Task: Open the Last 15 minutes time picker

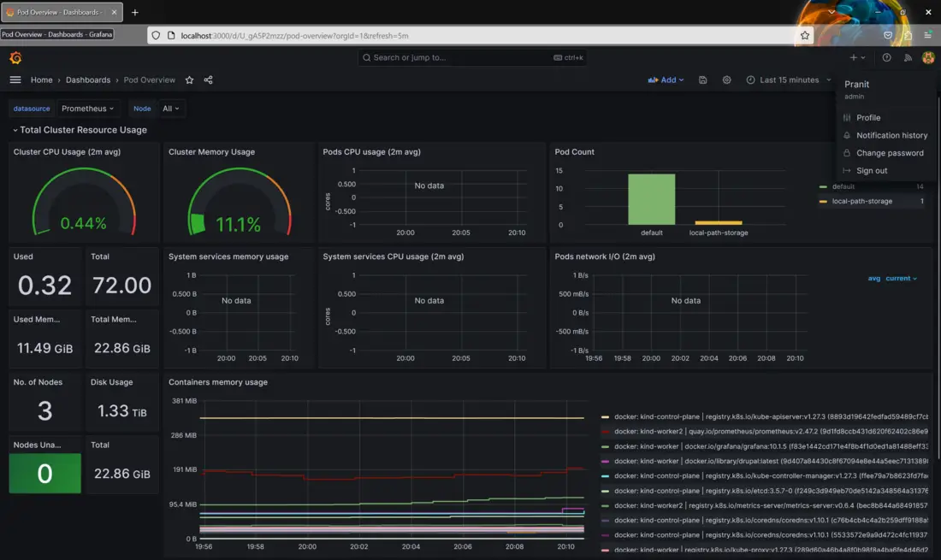Action: pos(782,80)
